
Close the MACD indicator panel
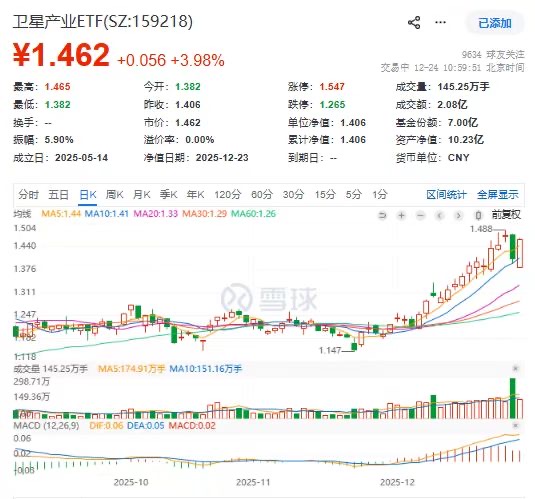[x=516, y=425]
